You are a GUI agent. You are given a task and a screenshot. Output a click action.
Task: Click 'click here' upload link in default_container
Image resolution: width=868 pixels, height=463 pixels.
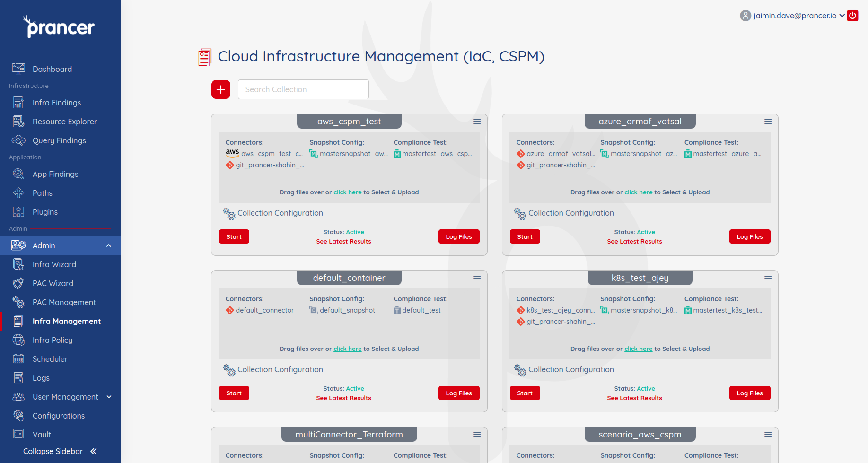pos(348,349)
